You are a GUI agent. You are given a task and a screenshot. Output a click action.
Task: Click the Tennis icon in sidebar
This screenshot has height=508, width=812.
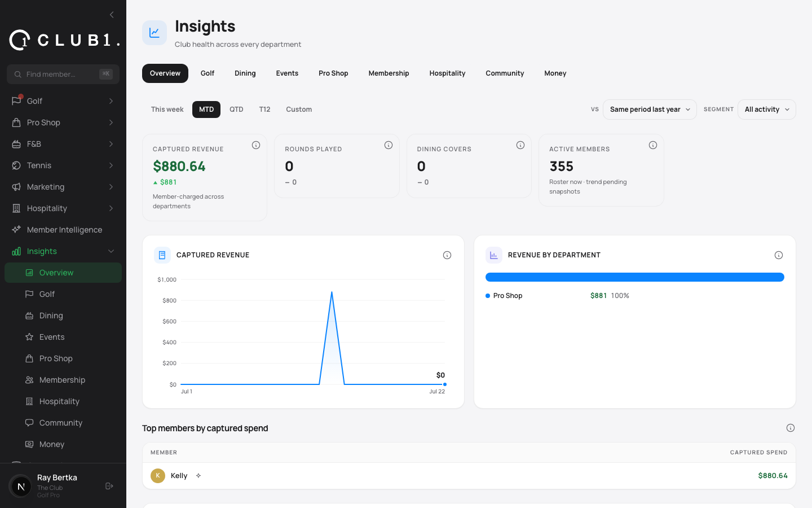[x=16, y=165]
